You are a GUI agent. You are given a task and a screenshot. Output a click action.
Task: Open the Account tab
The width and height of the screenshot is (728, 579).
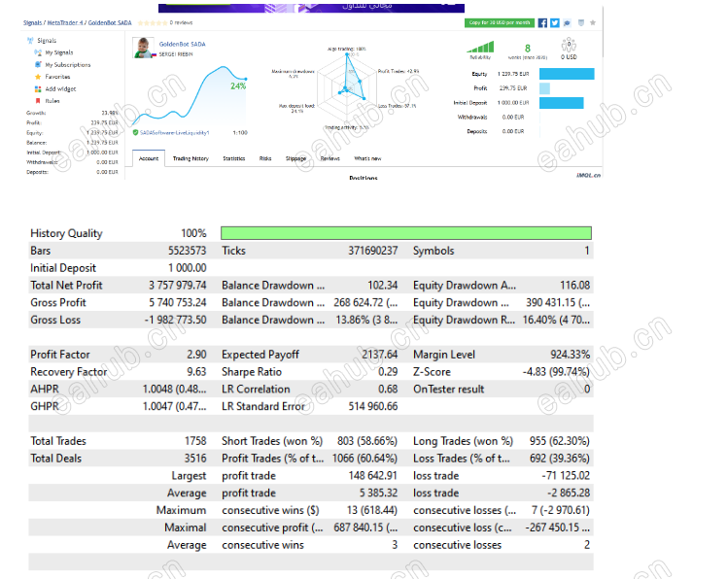coord(149,158)
